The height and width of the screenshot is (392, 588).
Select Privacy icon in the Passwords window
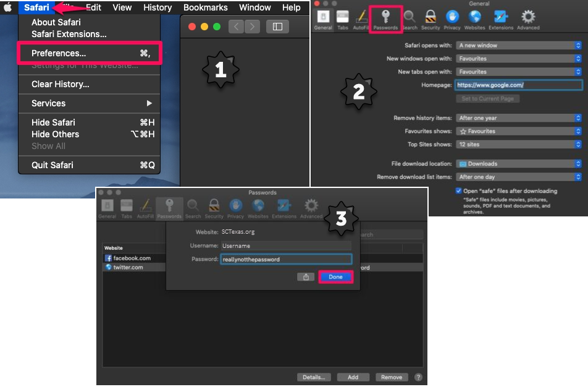pyautogui.click(x=235, y=209)
